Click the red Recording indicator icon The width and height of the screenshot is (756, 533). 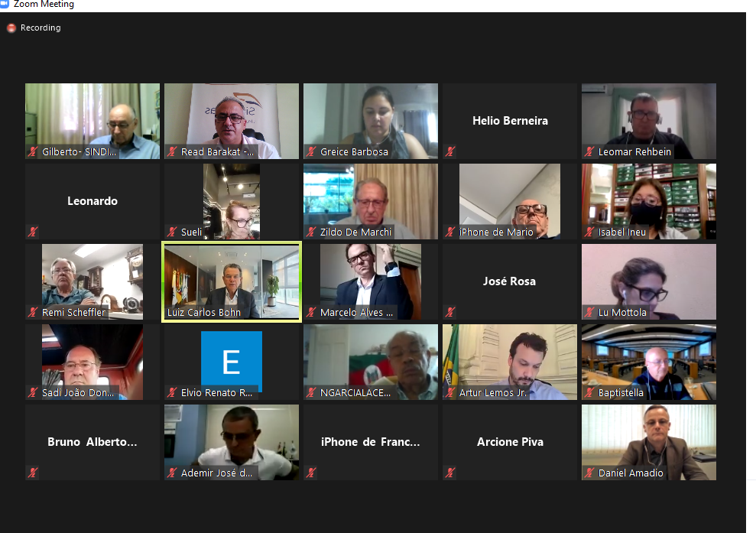[11, 28]
